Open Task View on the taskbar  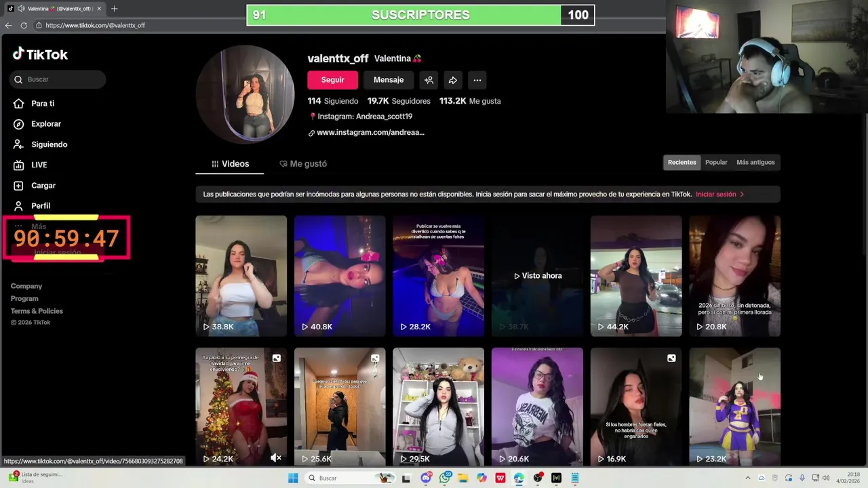point(406,478)
